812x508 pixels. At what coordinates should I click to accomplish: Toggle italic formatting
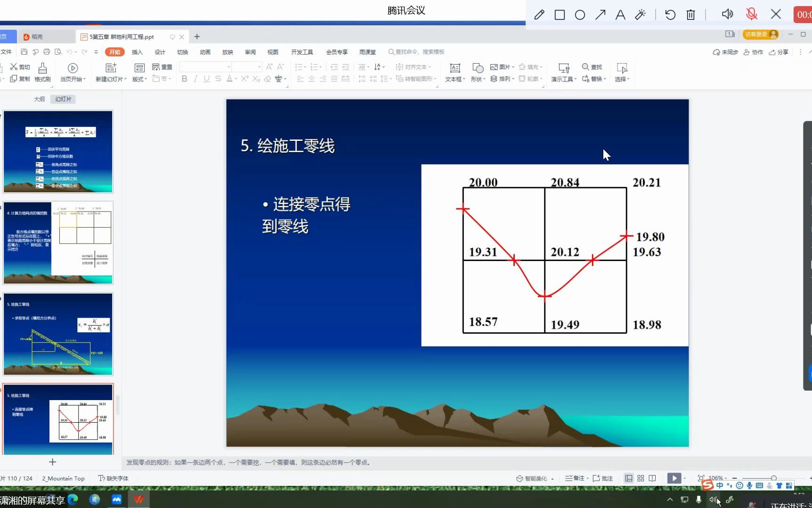coord(195,79)
